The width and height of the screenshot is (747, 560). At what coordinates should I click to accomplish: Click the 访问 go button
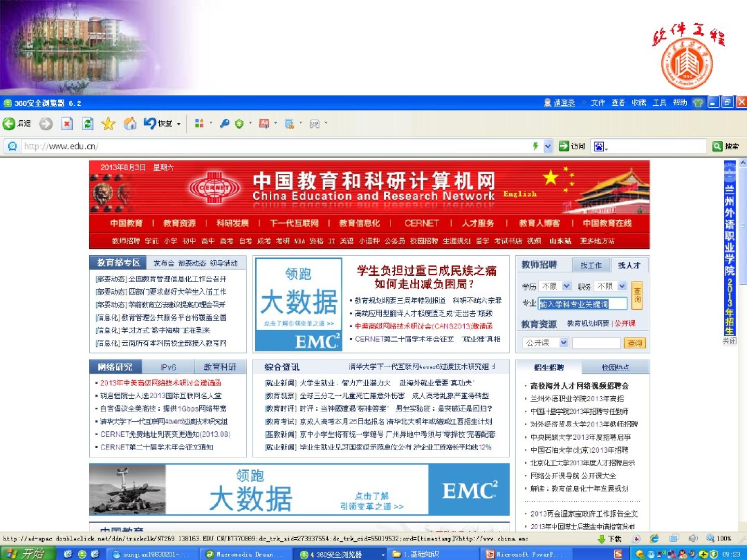(x=572, y=146)
